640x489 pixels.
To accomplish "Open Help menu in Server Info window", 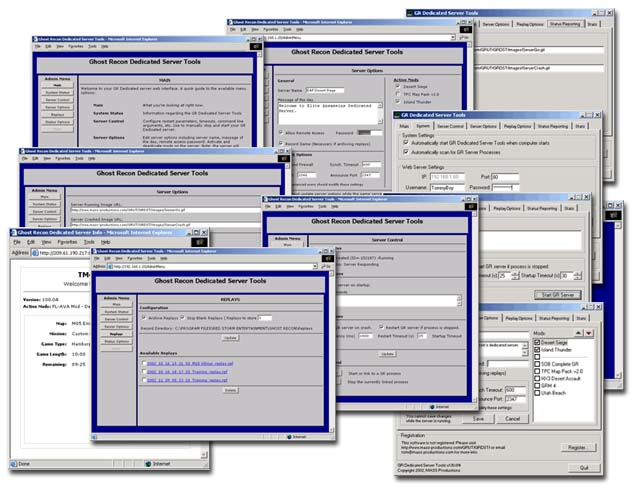I will [x=106, y=242].
